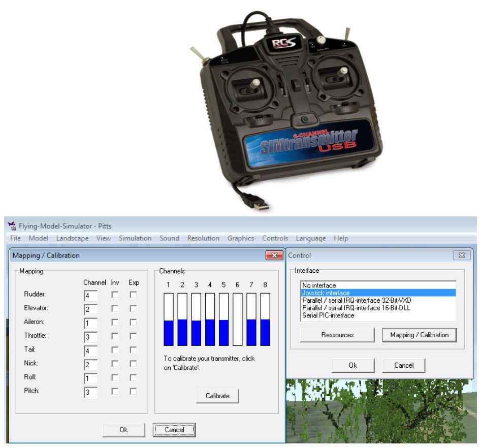Toggle Exp checkbox for Aileron
481x448 pixels.
[133, 322]
